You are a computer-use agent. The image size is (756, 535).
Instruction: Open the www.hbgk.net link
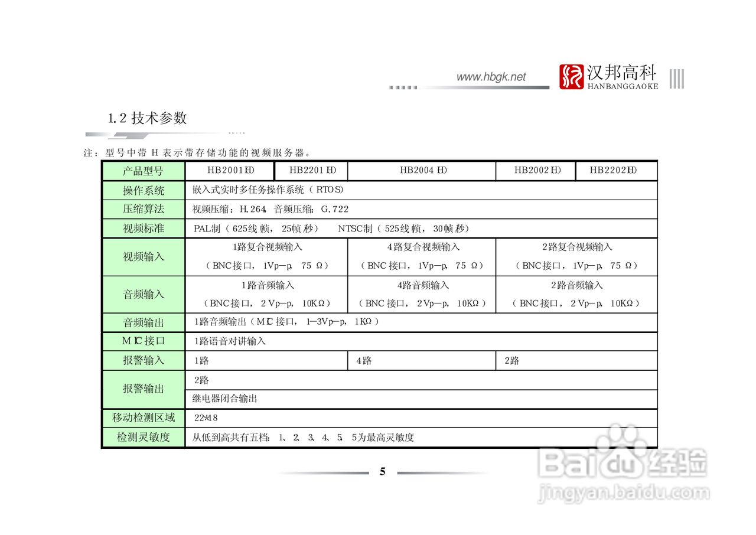[491, 77]
